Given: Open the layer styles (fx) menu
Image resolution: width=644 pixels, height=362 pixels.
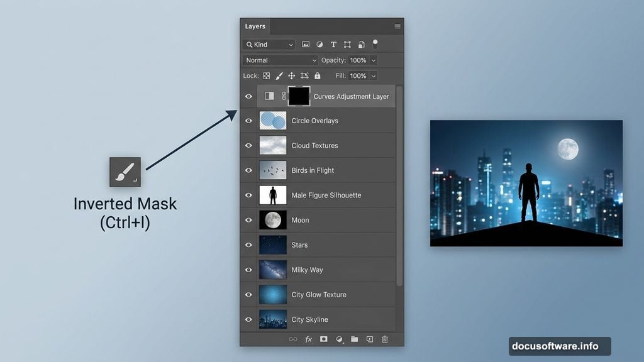Looking at the screenshot, I should pos(308,339).
